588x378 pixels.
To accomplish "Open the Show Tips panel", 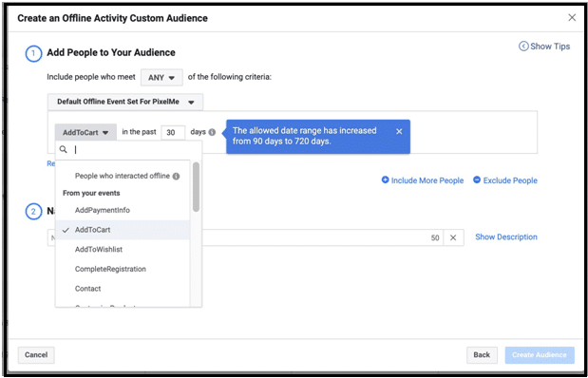I will point(544,47).
